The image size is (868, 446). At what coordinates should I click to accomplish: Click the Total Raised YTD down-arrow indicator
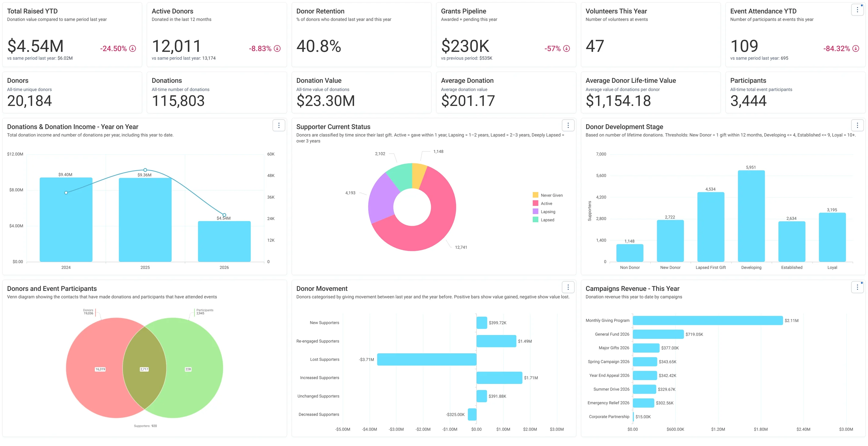pos(133,48)
